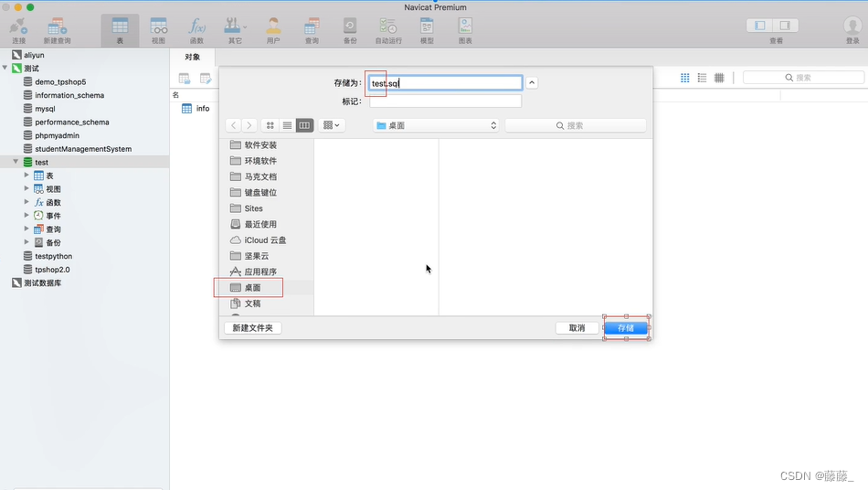Go back in save dialog
868x490 pixels.
coord(234,125)
